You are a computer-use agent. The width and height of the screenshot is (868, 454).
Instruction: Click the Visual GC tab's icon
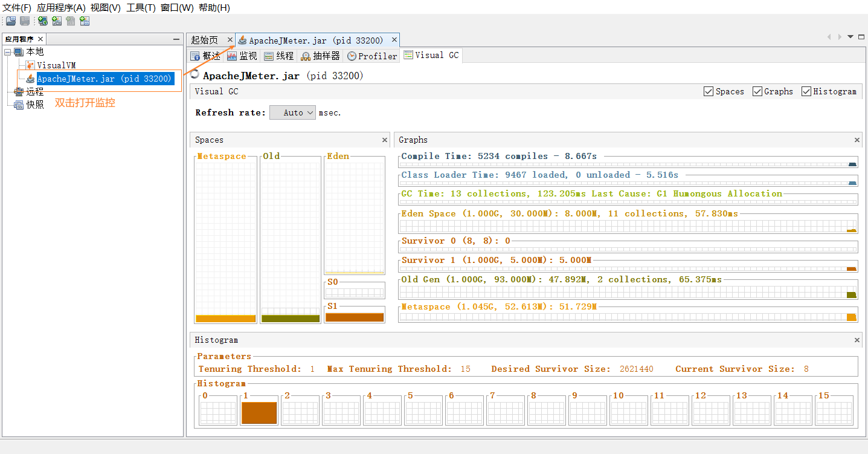coord(408,55)
